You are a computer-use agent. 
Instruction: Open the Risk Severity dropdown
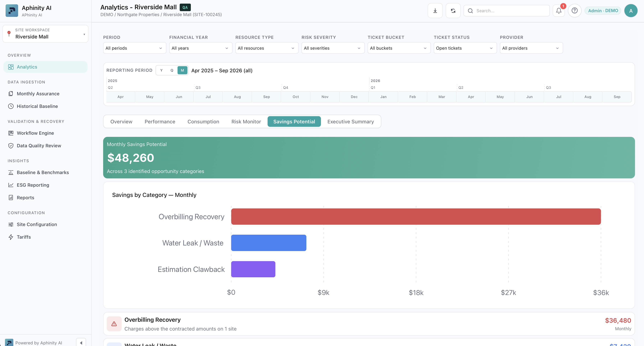333,48
